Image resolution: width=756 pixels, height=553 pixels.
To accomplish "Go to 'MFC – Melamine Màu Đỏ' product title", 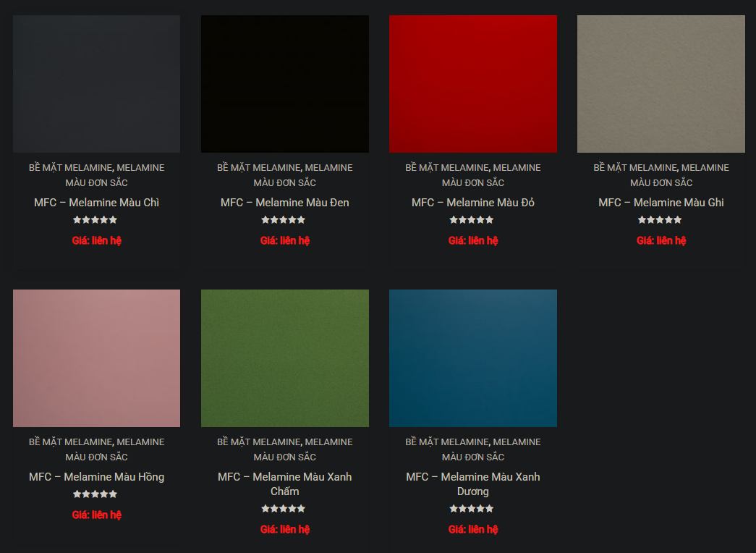I will pyautogui.click(x=472, y=203).
